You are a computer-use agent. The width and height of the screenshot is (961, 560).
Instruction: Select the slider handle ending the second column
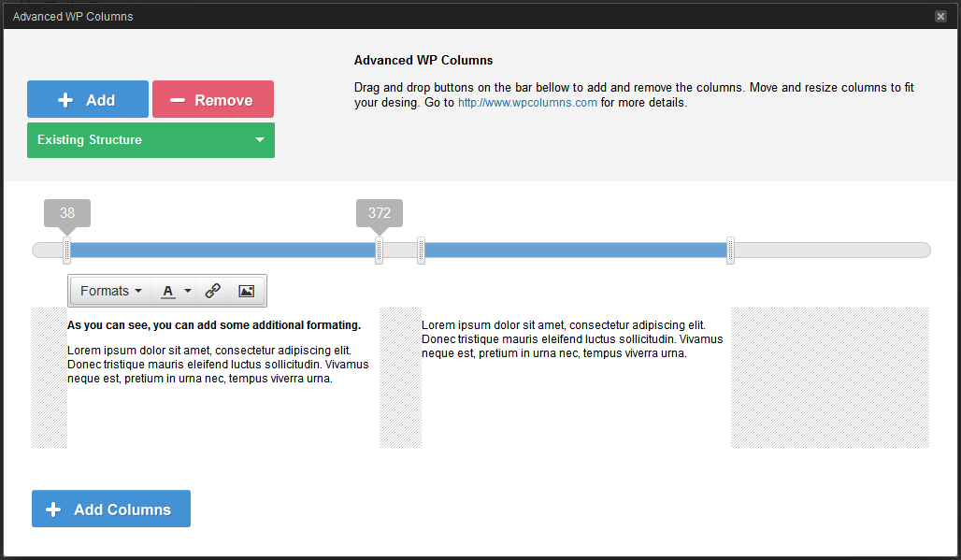pos(730,251)
